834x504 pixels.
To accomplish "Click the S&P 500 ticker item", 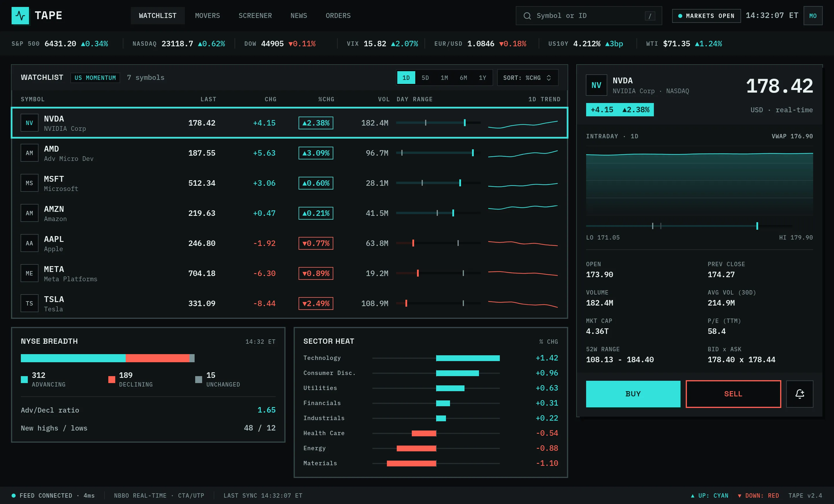I will [x=60, y=44].
